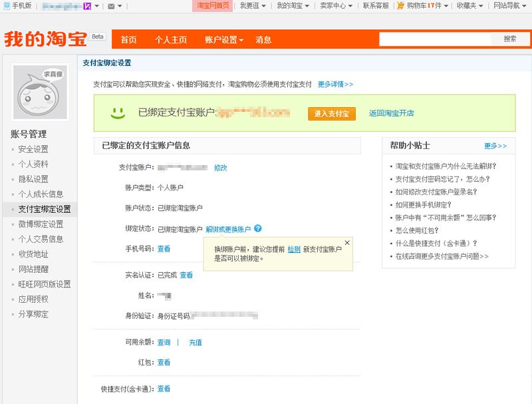Click the 搜索 button
Image resolution: width=532 pixels, height=404 pixels.
coord(510,39)
